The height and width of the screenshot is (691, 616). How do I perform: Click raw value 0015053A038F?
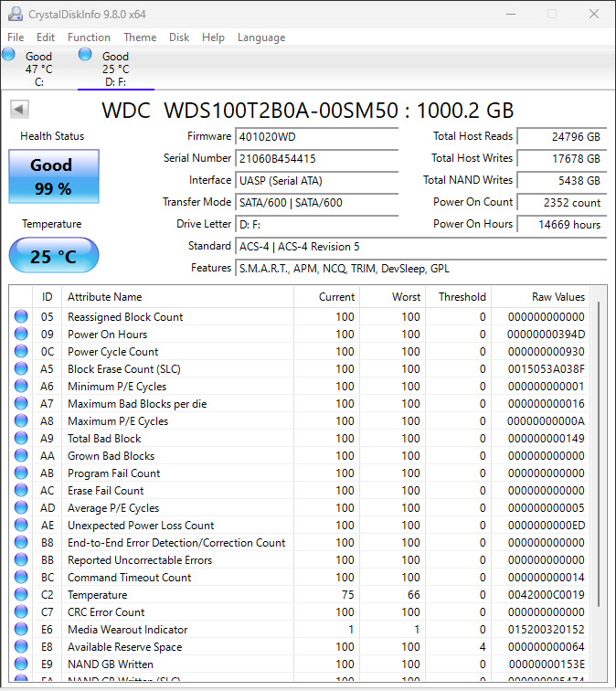tap(546, 369)
